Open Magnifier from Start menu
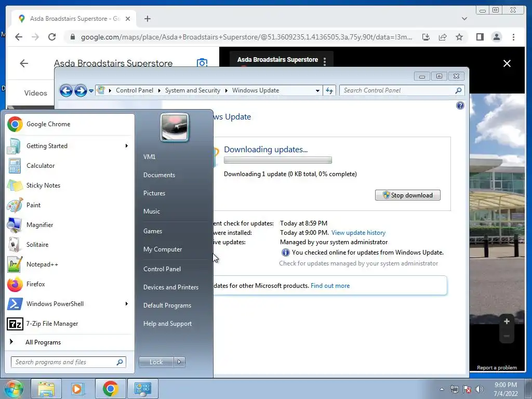 [70, 224]
